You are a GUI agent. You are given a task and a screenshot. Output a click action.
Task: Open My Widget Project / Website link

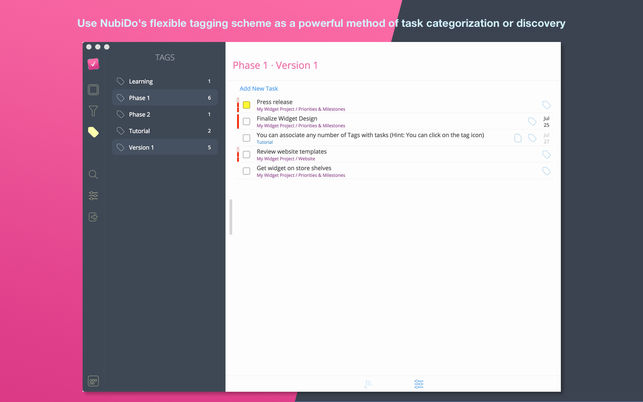point(286,159)
